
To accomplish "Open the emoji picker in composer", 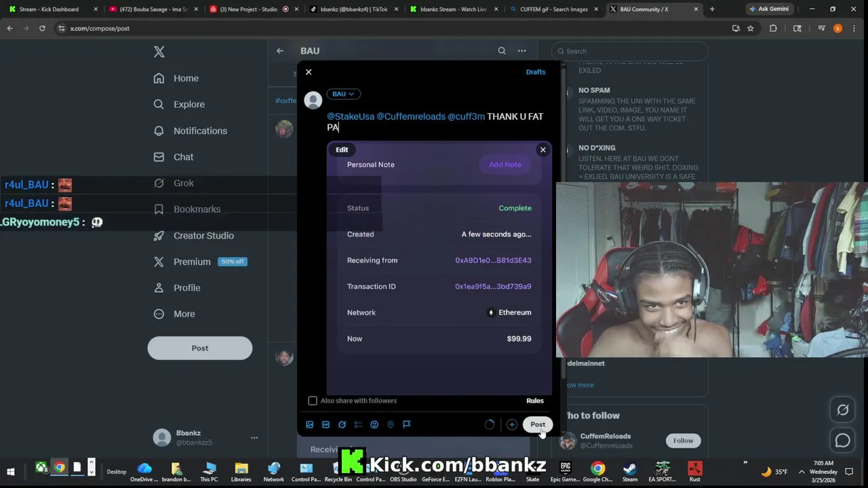I will [374, 424].
